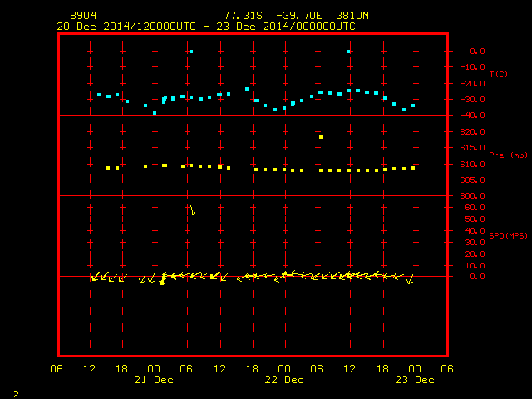Click the 610.0 pressure tick label
This screenshot has height=399, width=532.
tap(473, 165)
